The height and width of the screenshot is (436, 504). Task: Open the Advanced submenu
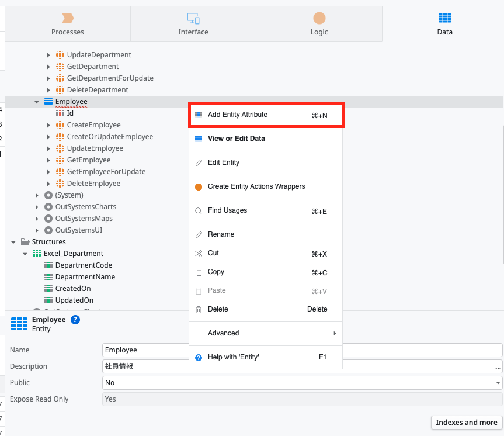click(266, 333)
